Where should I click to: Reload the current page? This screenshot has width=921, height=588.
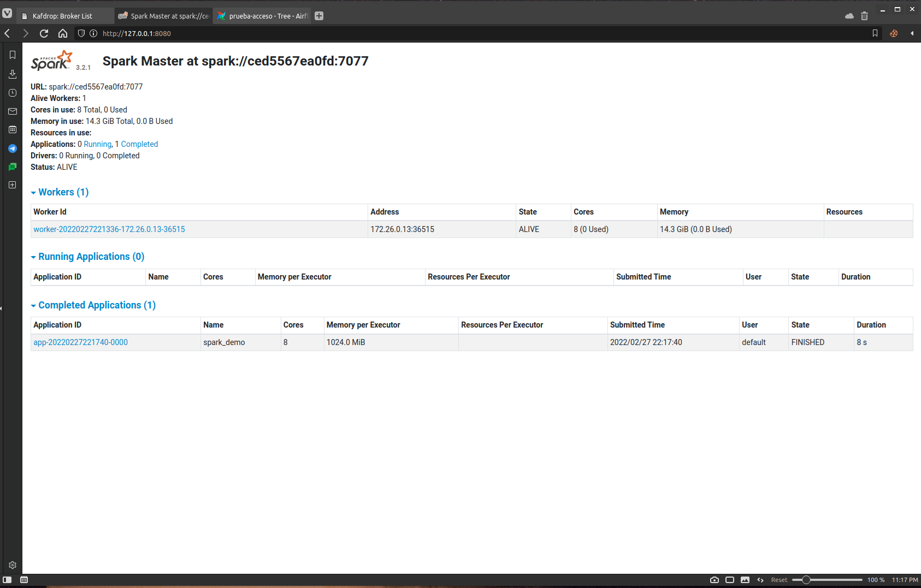(44, 33)
